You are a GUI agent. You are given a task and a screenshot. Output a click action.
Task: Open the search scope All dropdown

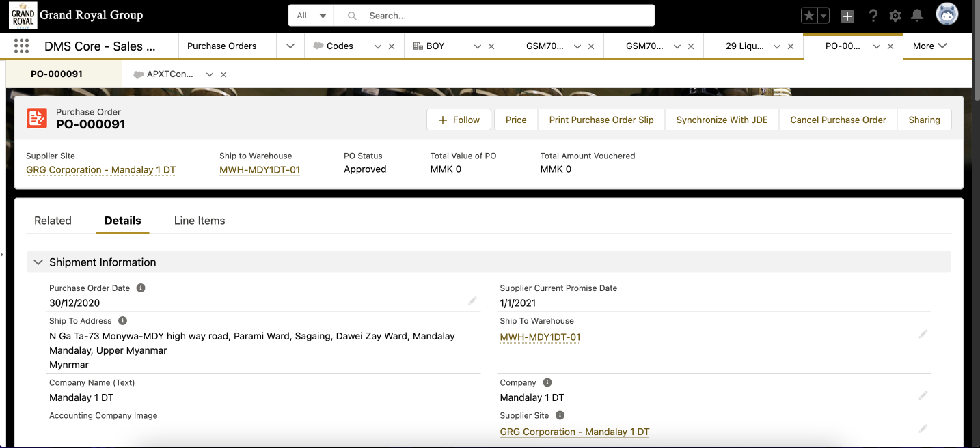311,16
